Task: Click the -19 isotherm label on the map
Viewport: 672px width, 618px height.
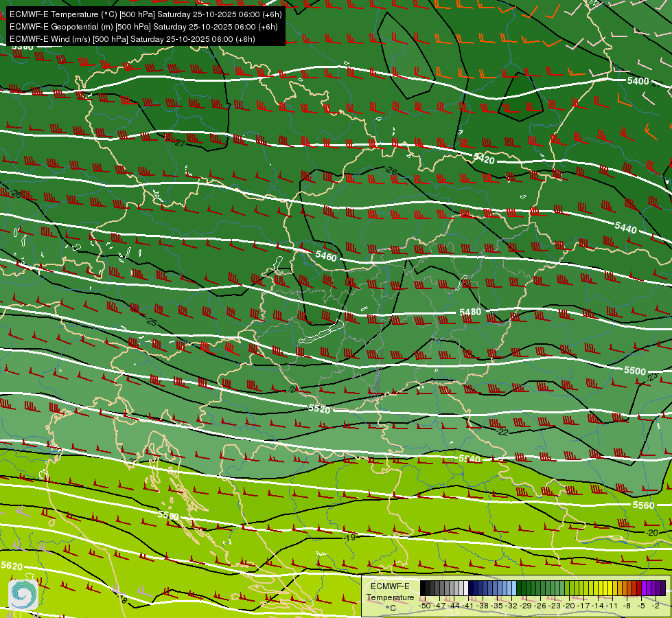Action: [x=349, y=537]
